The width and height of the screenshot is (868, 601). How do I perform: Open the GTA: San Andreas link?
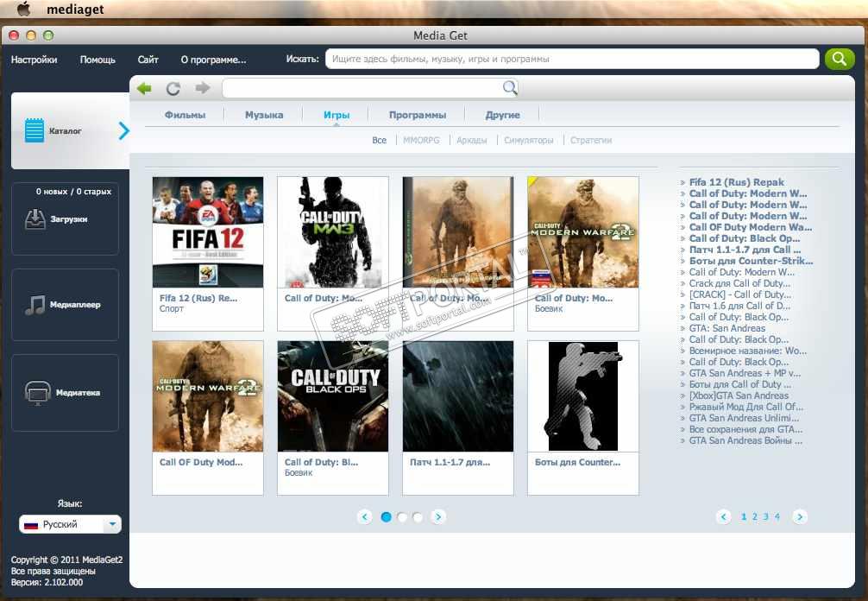[x=726, y=328]
